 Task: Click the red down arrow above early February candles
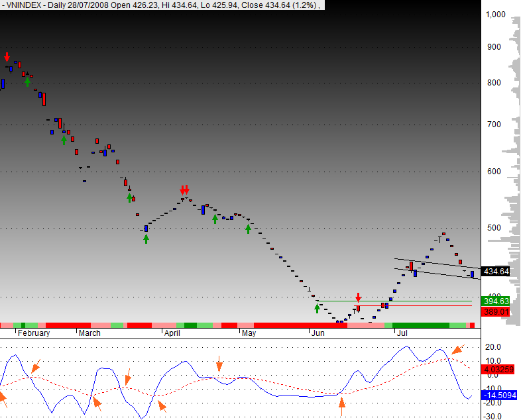(x=7, y=57)
